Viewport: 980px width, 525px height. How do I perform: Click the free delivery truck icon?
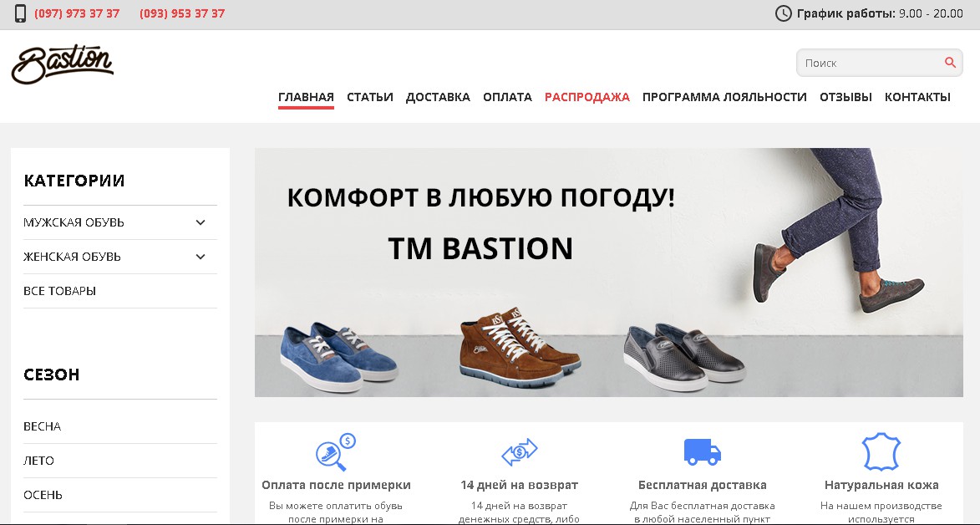click(703, 451)
